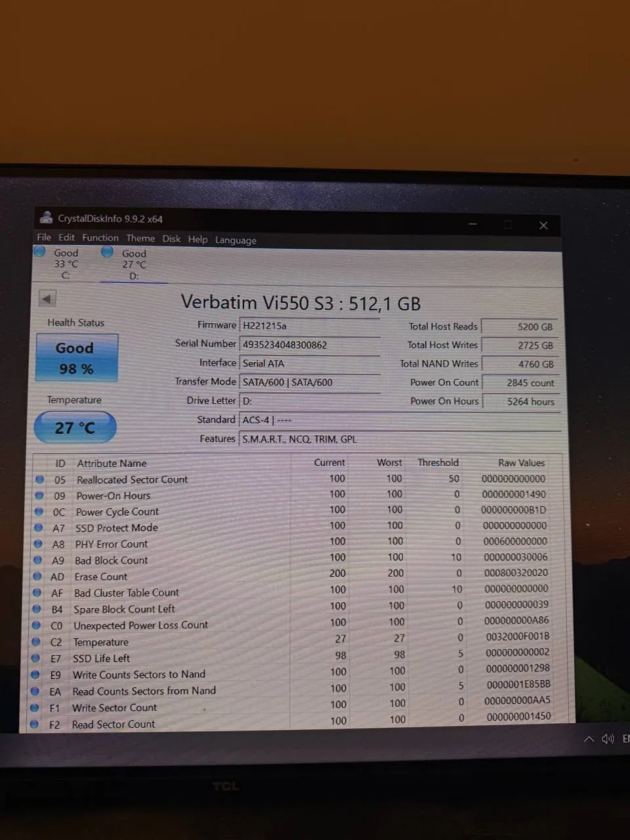Close the CrystalDiskInfo window
This screenshot has width=630, height=840.
click(543, 225)
